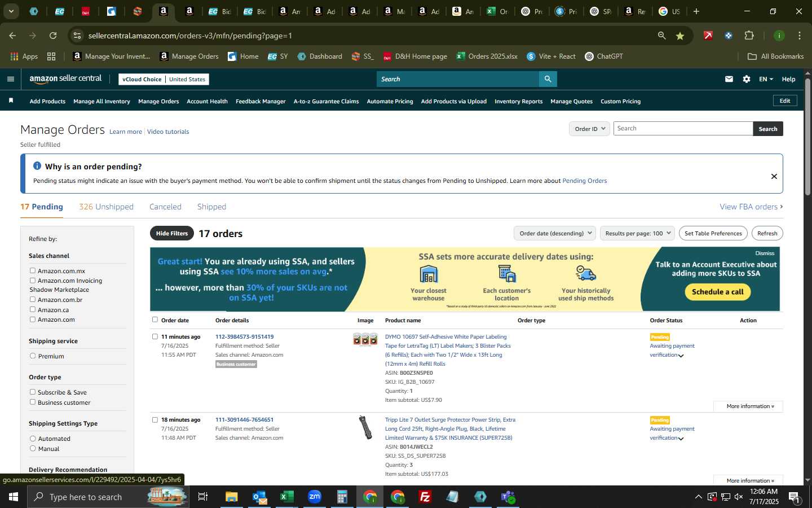The height and width of the screenshot is (508, 812).
Task: Open the Order ID search type dropdown
Action: pyautogui.click(x=589, y=129)
